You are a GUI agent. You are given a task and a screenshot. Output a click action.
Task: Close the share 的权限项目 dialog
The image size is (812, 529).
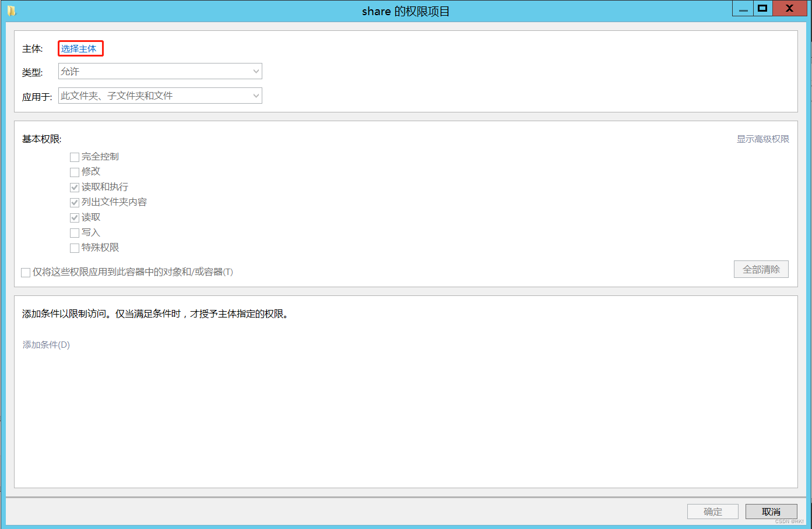789,8
